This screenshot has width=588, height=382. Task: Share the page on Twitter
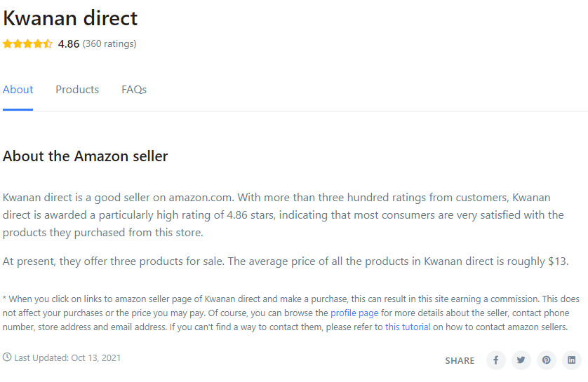coord(521,360)
